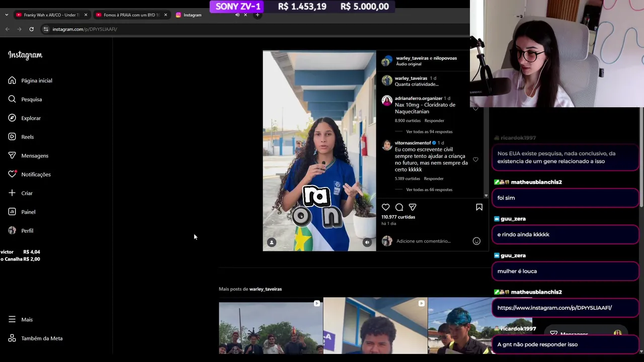The width and height of the screenshot is (644, 362).
Task: Click the magnifier icon beside Pesquisa
Action: (x=12, y=99)
